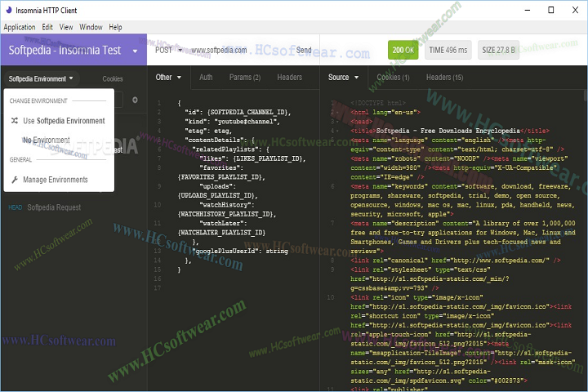Click the wrench icon for Manage Environments

pos(15,180)
